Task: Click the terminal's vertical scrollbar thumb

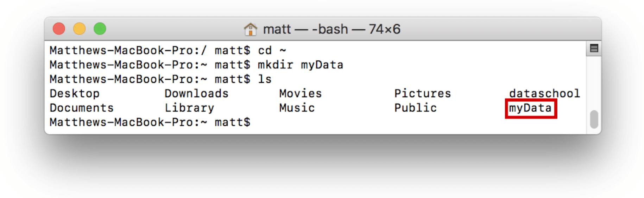Action: pos(594,119)
